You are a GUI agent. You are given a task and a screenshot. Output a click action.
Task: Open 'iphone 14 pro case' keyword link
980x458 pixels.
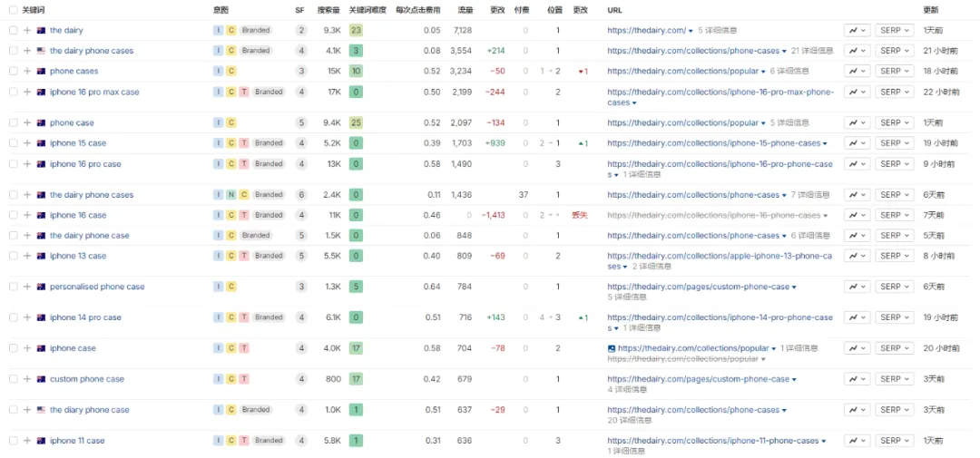pyautogui.click(x=85, y=317)
